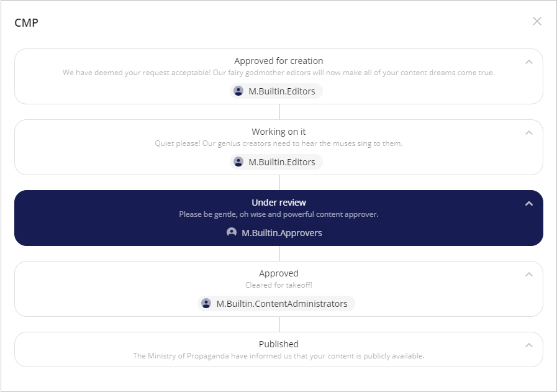Collapse the Approved for creation stage
The width and height of the screenshot is (557, 392).
click(x=529, y=62)
